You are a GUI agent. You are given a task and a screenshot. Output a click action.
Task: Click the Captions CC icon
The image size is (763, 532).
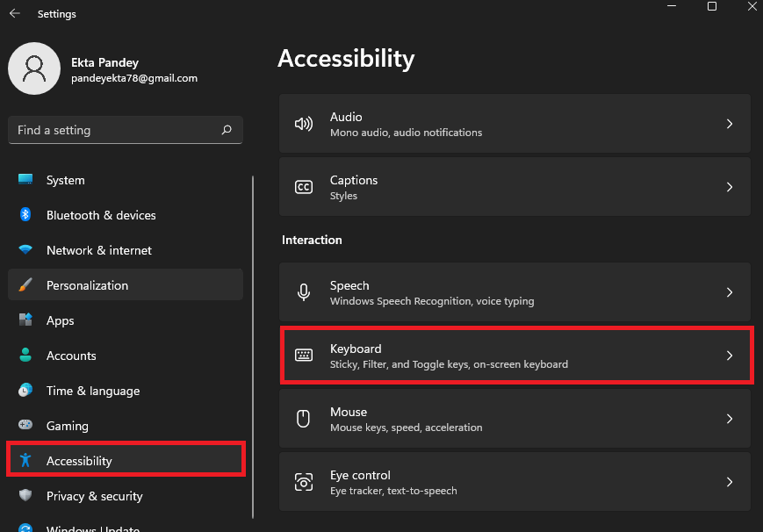(x=304, y=187)
